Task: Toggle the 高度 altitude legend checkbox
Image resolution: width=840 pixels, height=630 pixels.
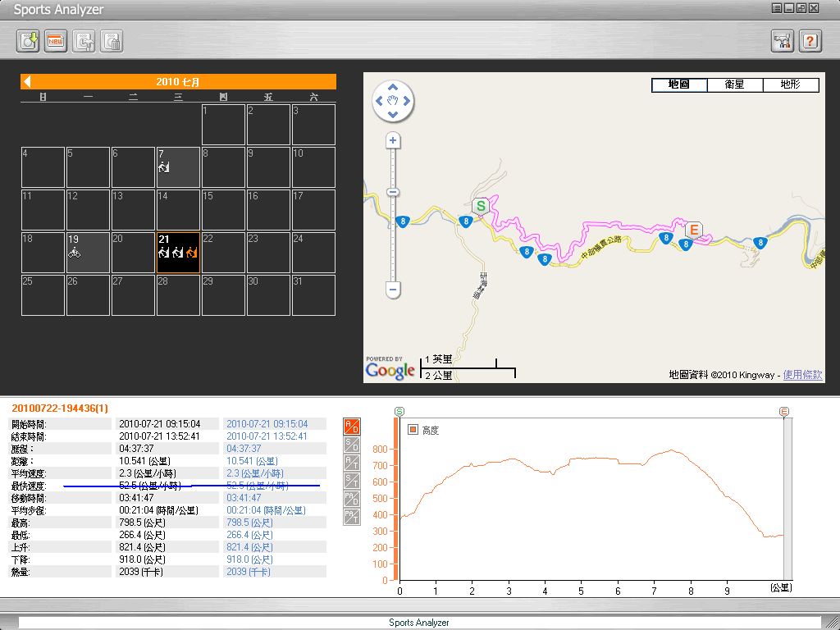Action: tap(413, 430)
